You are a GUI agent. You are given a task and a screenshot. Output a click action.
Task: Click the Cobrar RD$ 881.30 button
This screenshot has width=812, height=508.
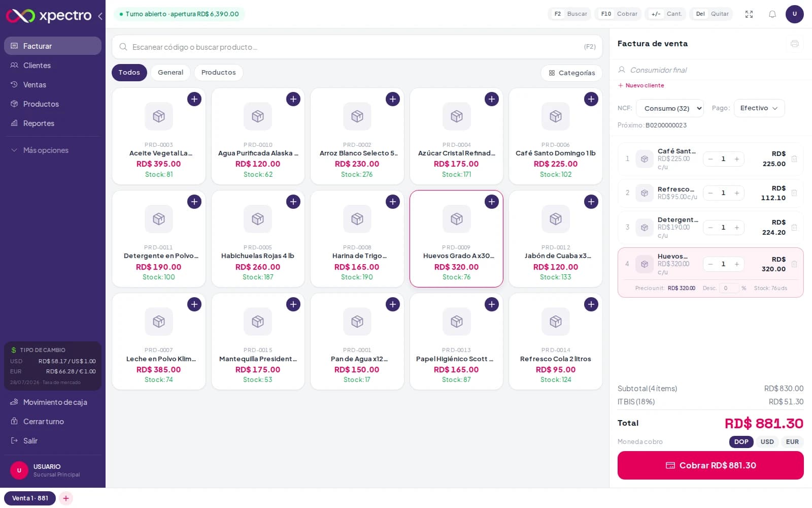pyautogui.click(x=710, y=465)
